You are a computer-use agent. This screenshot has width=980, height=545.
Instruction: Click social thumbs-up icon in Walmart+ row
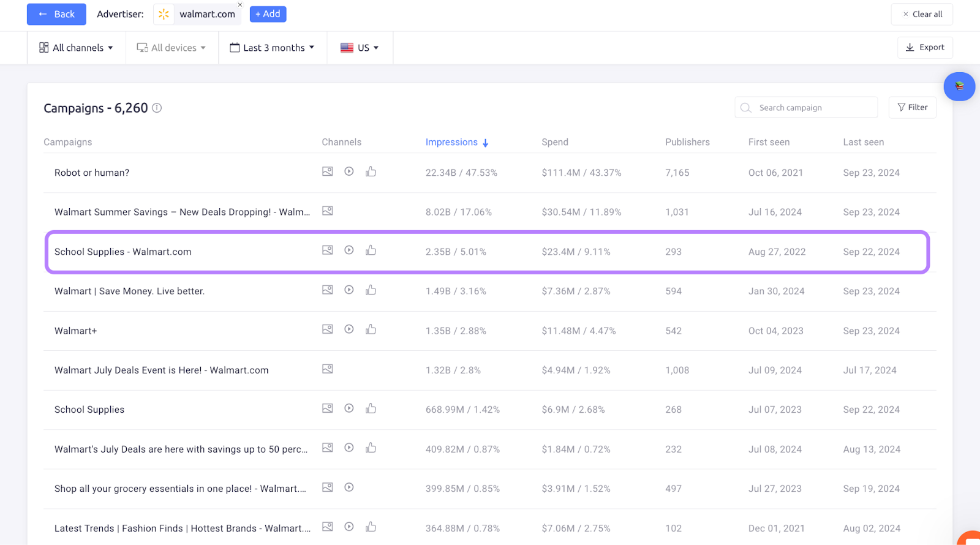(371, 329)
